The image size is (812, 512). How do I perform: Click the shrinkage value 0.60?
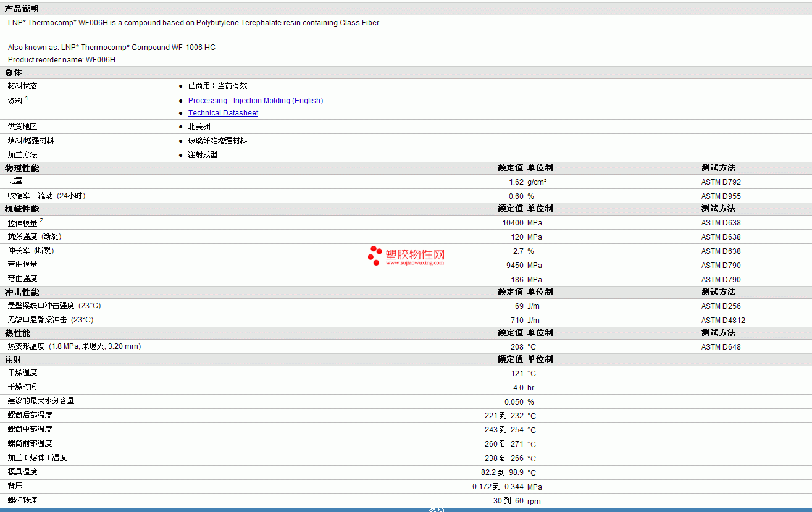(516, 196)
